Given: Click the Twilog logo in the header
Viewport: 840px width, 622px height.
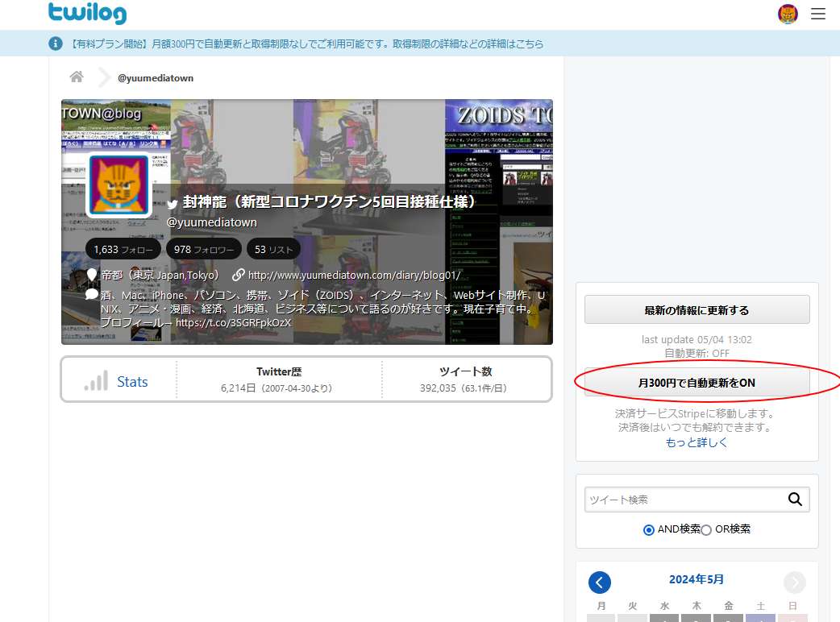Looking at the screenshot, I should click(x=87, y=14).
